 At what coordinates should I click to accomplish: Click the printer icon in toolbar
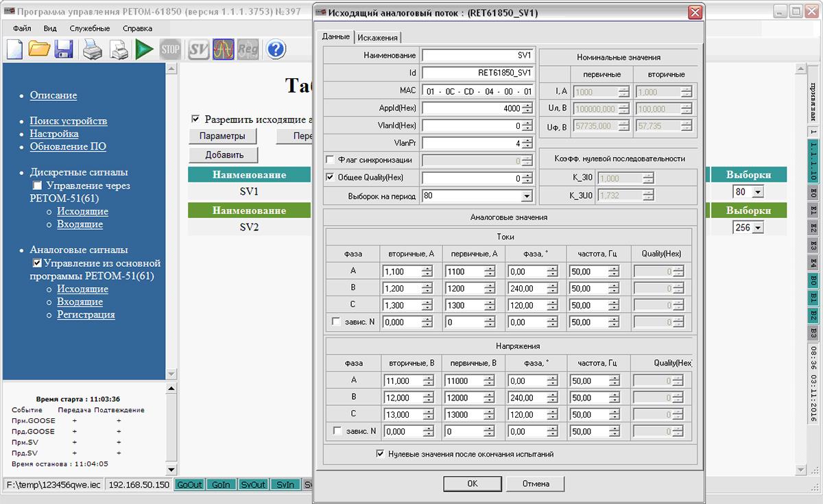[x=93, y=49]
